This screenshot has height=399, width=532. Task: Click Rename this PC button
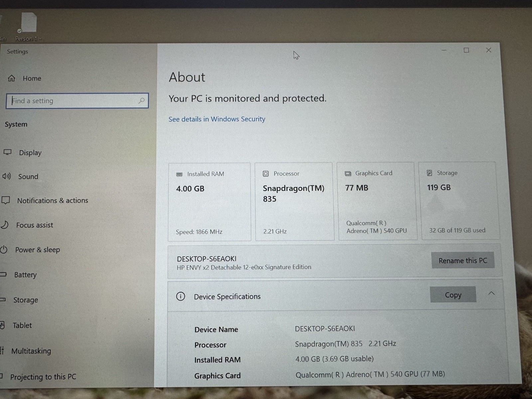[x=463, y=260]
